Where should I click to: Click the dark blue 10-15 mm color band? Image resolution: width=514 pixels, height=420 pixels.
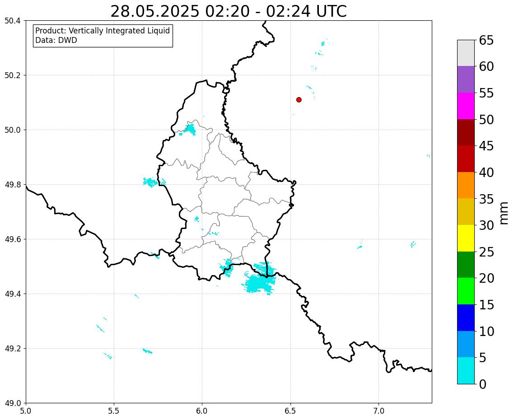(x=466, y=317)
